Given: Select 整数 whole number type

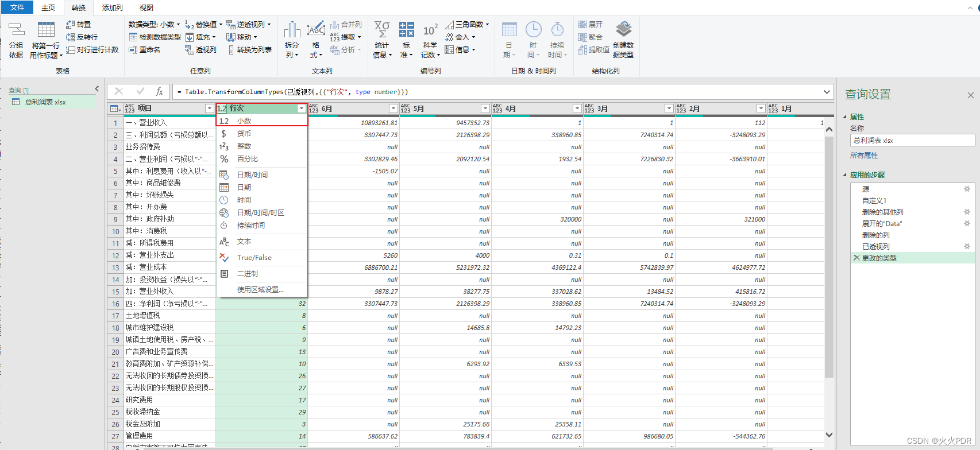Looking at the screenshot, I should (x=262, y=146).
